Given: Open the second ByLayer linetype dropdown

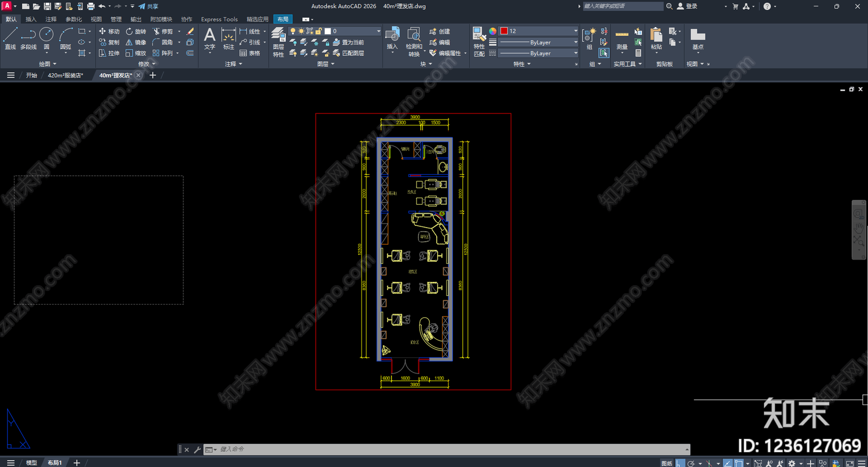Looking at the screenshot, I should (539, 53).
